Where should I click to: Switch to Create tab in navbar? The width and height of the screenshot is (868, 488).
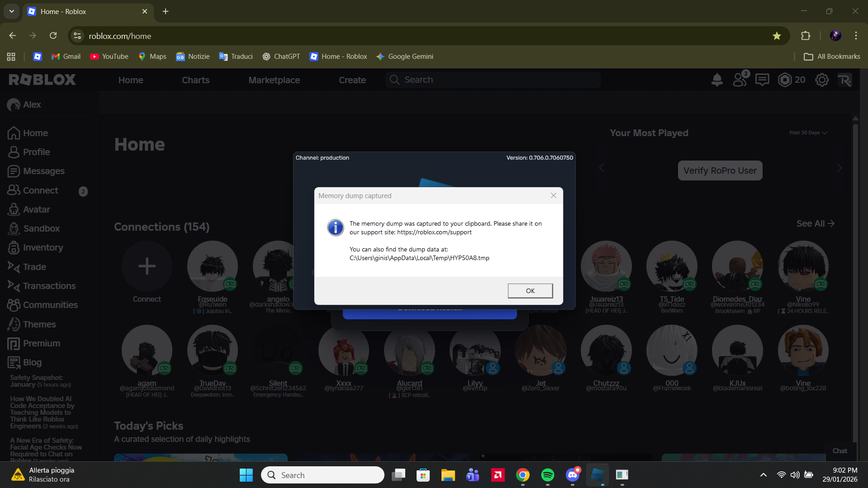click(x=352, y=80)
